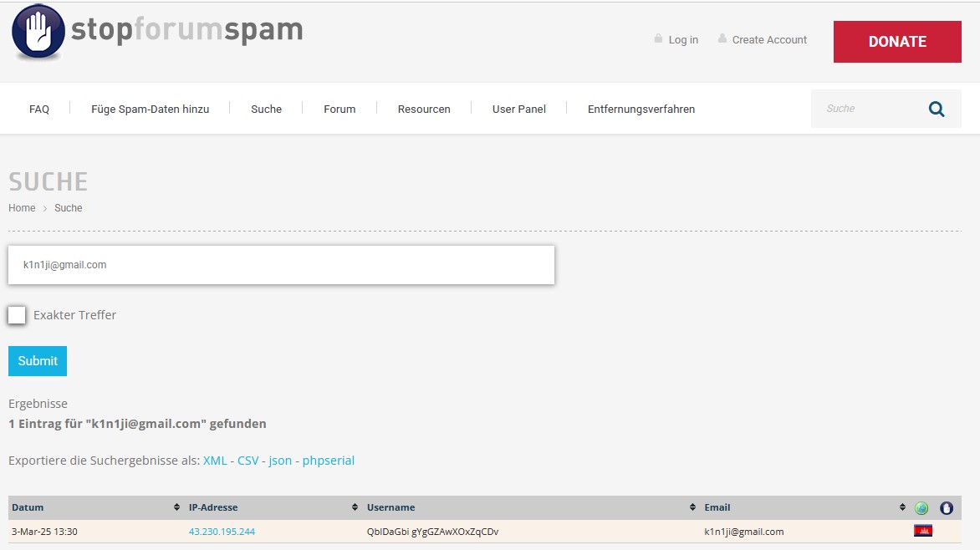Click the blue hand icon in table header
Screen dimensions: 980x550
coord(947,508)
